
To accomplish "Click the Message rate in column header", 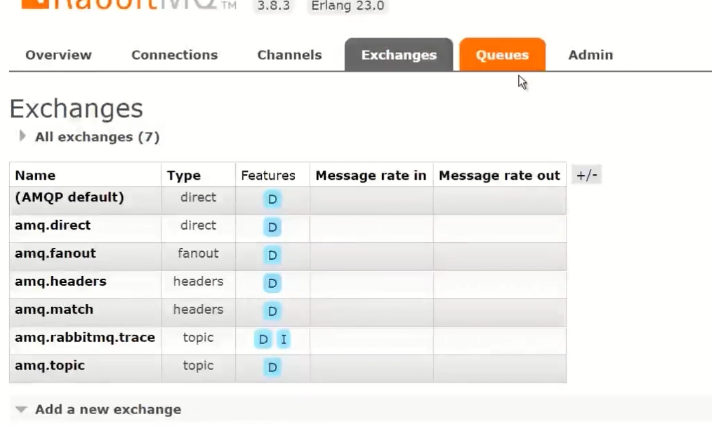I will point(371,175).
